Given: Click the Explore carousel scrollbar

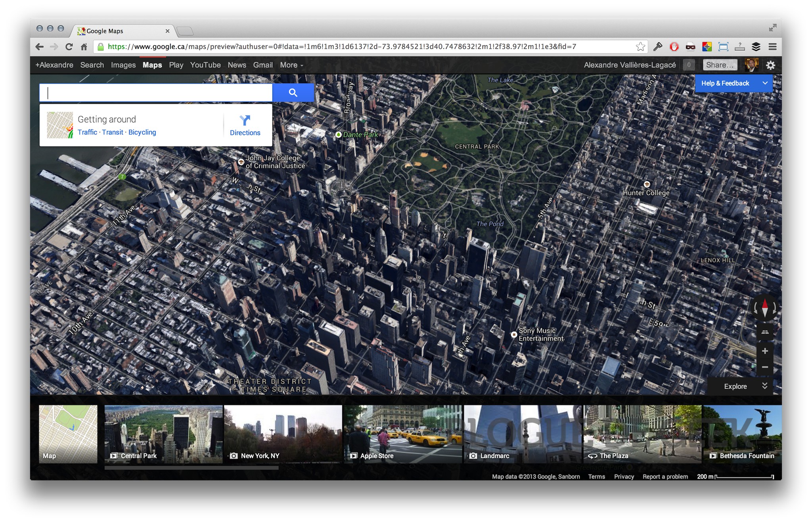Looking at the screenshot, I should pos(192,468).
